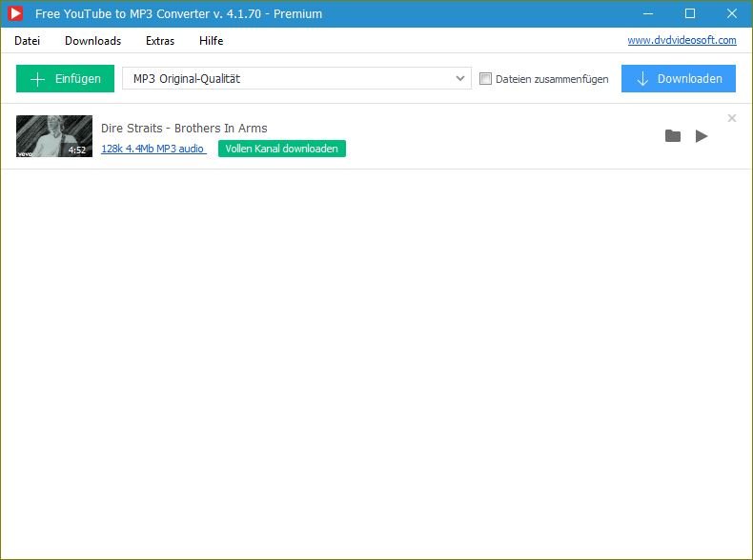This screenshot has height=560, width=753.
Task: Open the Downloads menu
Action: click(92, 41)
